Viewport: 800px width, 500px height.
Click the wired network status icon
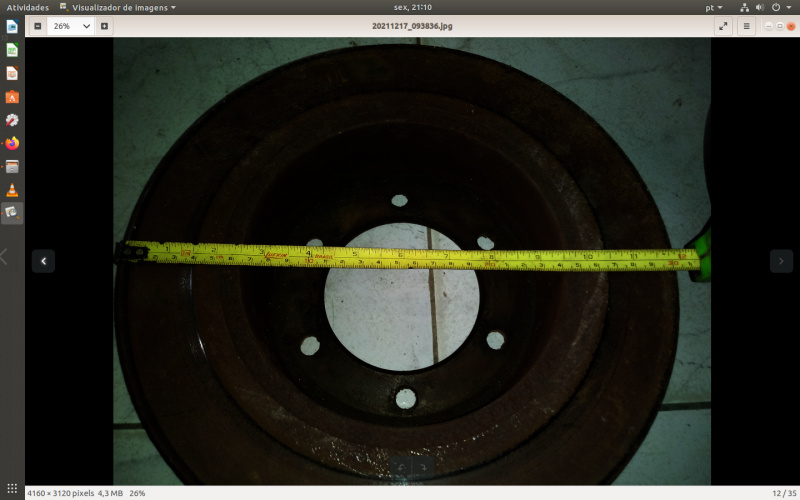coord(744,7)
